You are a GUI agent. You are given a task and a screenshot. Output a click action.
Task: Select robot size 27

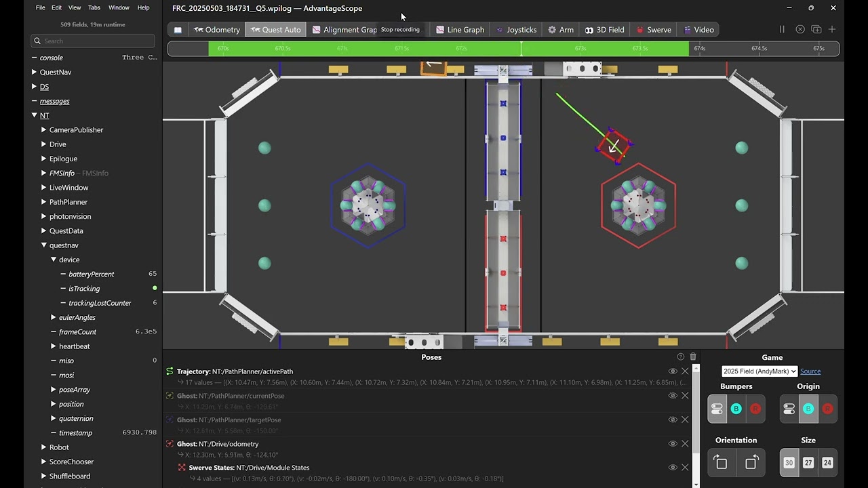tap(808, 463)
